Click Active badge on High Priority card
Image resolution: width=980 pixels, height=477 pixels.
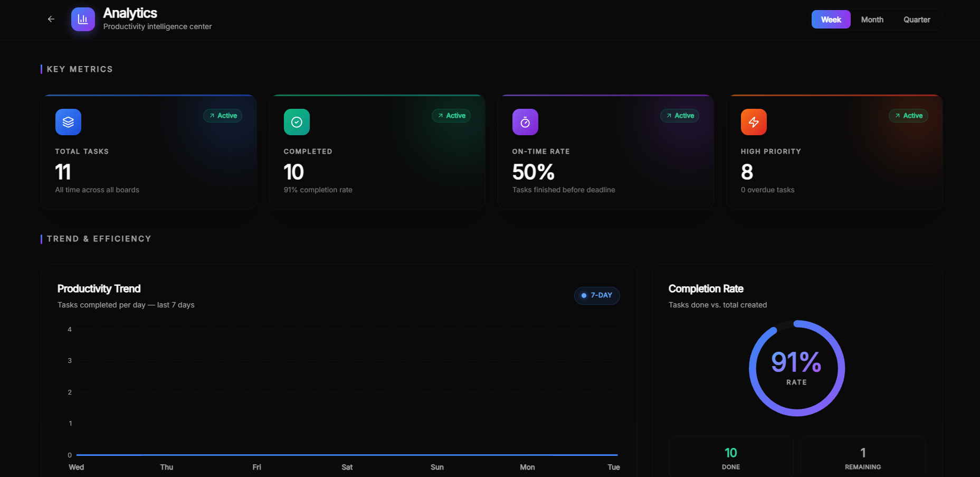[908, 116]
